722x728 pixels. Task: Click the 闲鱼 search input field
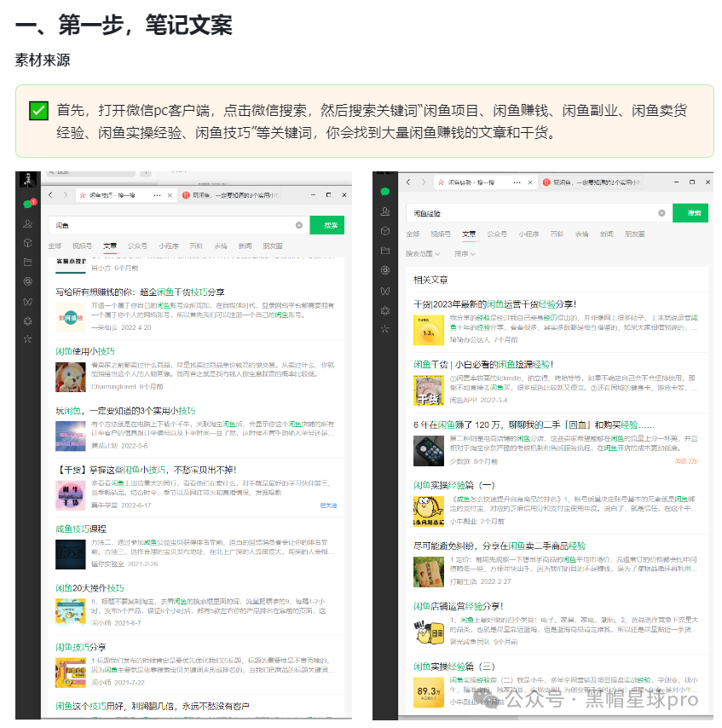177,225
